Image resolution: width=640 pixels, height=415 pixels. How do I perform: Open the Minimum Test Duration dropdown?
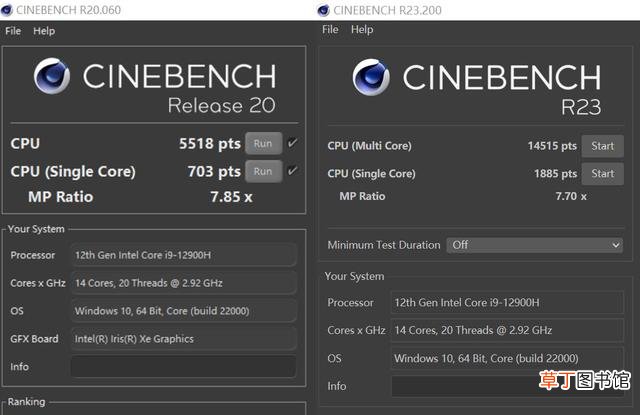535,245
